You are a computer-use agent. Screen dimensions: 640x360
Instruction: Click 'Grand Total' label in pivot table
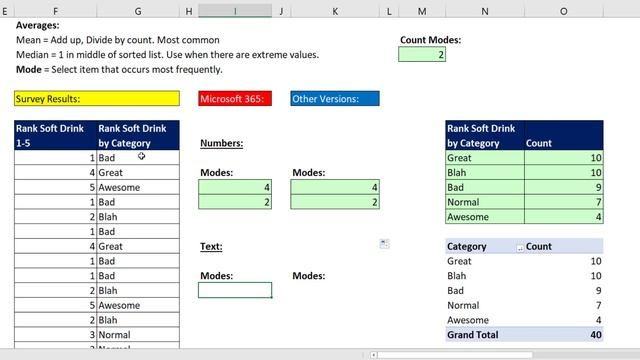pyautogui.click(x=473, y=335)
